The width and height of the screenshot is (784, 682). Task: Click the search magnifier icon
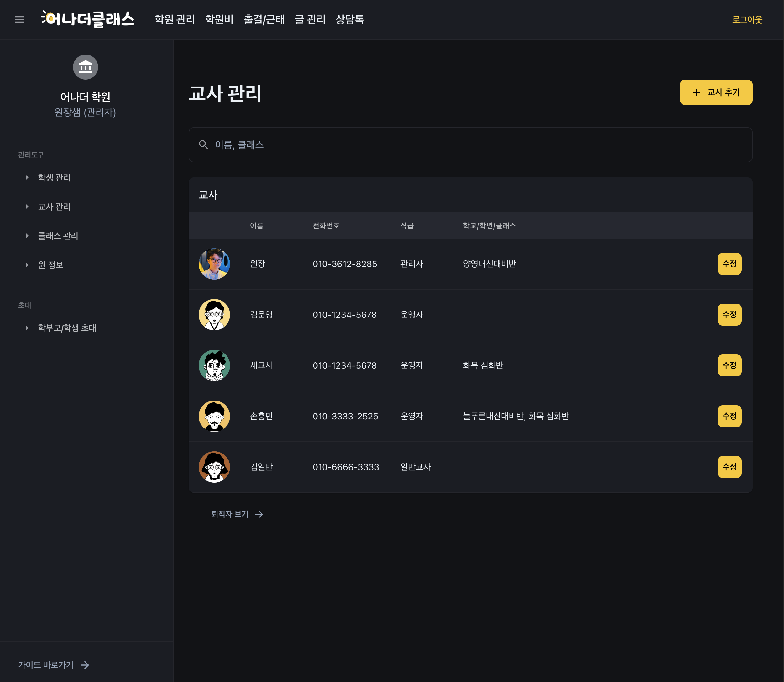click(203, 145)
